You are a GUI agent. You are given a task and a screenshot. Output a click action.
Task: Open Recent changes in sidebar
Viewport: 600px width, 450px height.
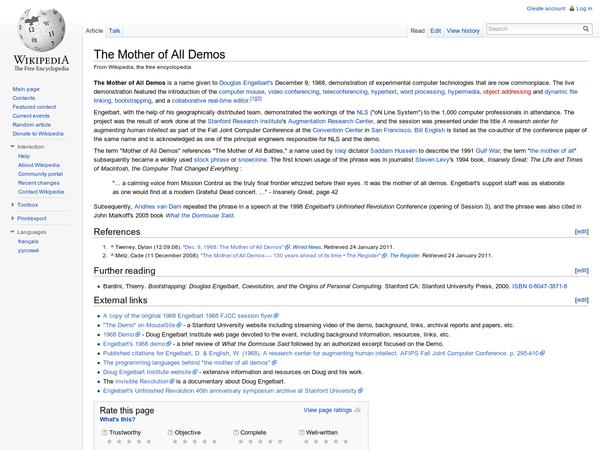coord(41,183)
